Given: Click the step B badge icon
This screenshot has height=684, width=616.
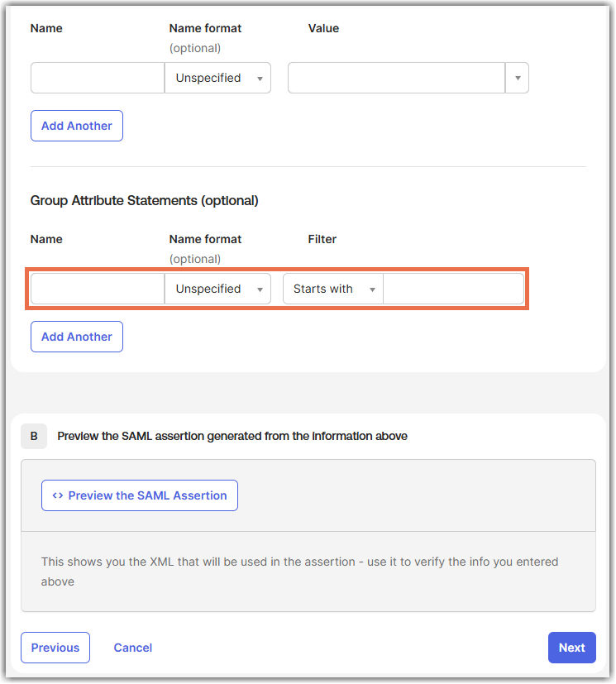Looking at the screenshot, I should pos(34,436).
